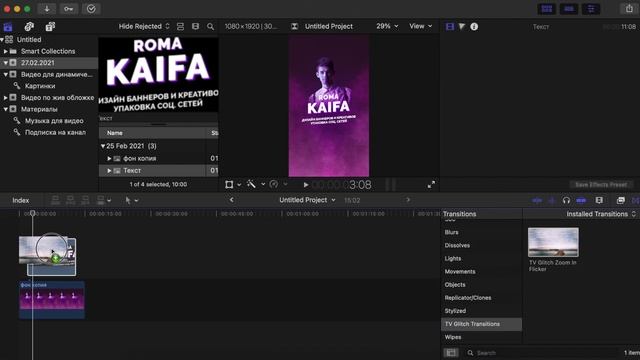Click the Connect clip to storyline icon

tap(55, 200)
